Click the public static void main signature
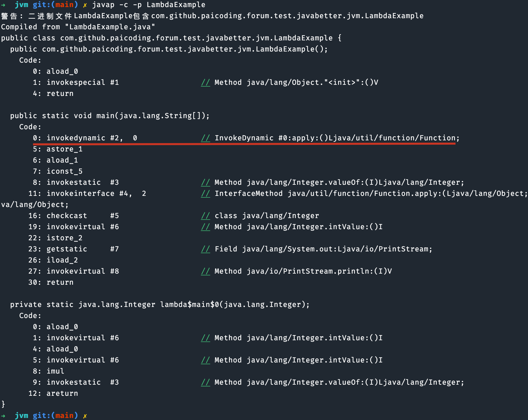This screenshot has width=528, height=420. point(110,116)
